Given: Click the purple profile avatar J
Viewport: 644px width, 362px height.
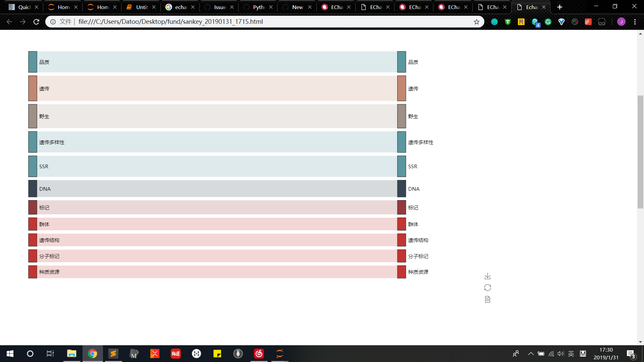Looking at the screenshot, I should [x=621, y=21].
